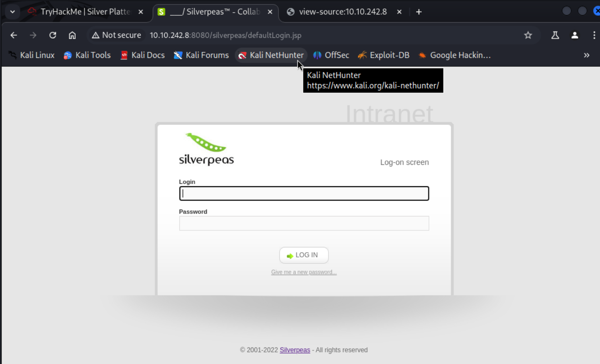Open the browser home page

point(72,35)
